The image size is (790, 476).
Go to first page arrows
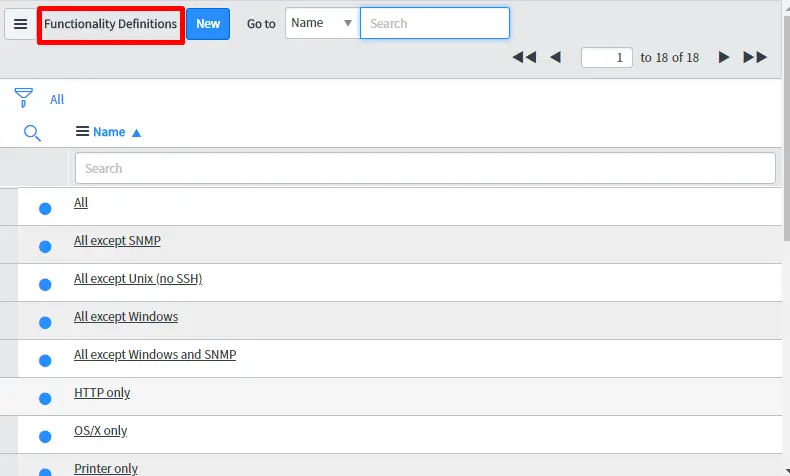(x=524, y=57)
